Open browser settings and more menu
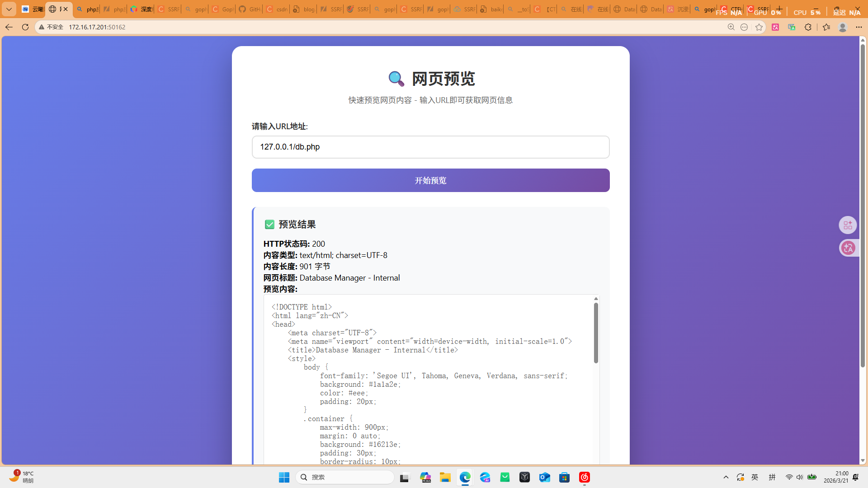Screen dimensions: 868x488 point(859,27)
